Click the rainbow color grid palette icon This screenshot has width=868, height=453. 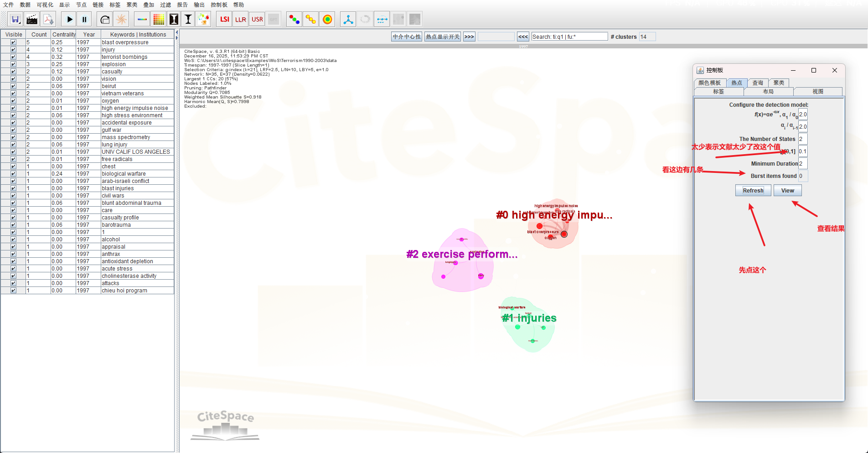(159, 20)
